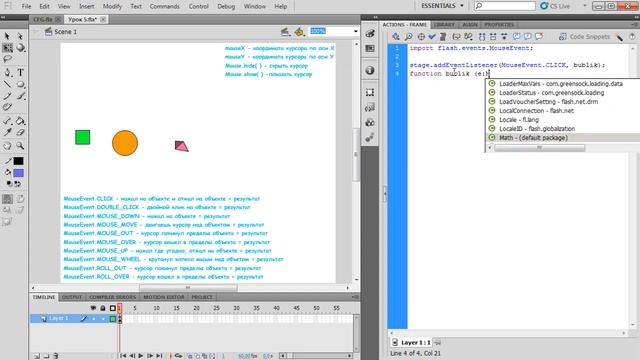Open the Actions panel options menu
Image resolution: width=640 pixels, height=360 pixels.
pyautogui.click(x=635, y=25)
